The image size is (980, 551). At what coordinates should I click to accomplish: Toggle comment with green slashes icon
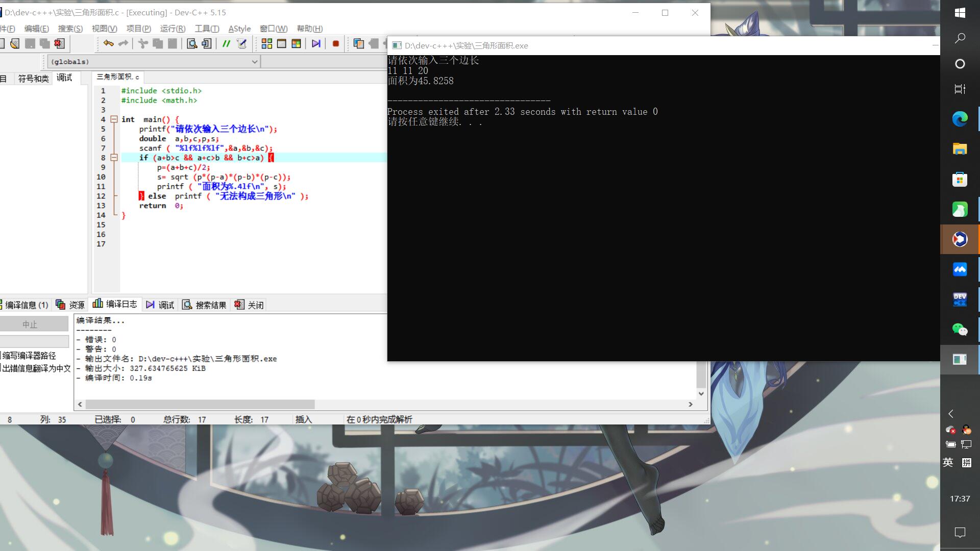226,43
